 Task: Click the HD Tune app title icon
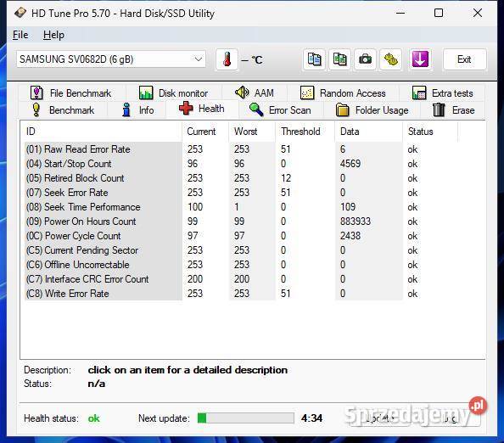tap(20, 13)
